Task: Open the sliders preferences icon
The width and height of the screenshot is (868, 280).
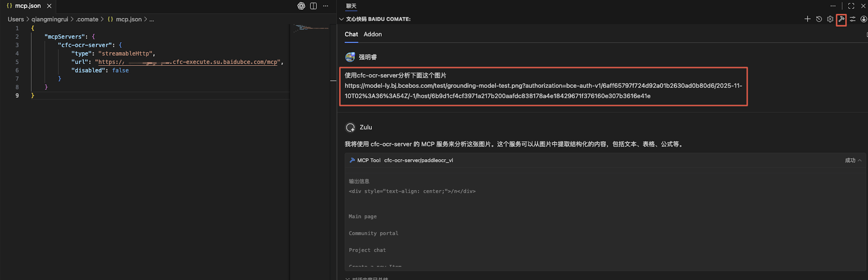Action: pos(852,19)
